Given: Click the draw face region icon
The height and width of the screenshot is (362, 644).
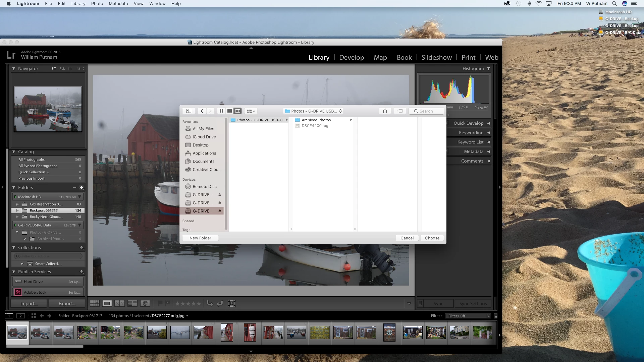Looking at the screenshot, I should pyautogui.click(x=231, y=303).
